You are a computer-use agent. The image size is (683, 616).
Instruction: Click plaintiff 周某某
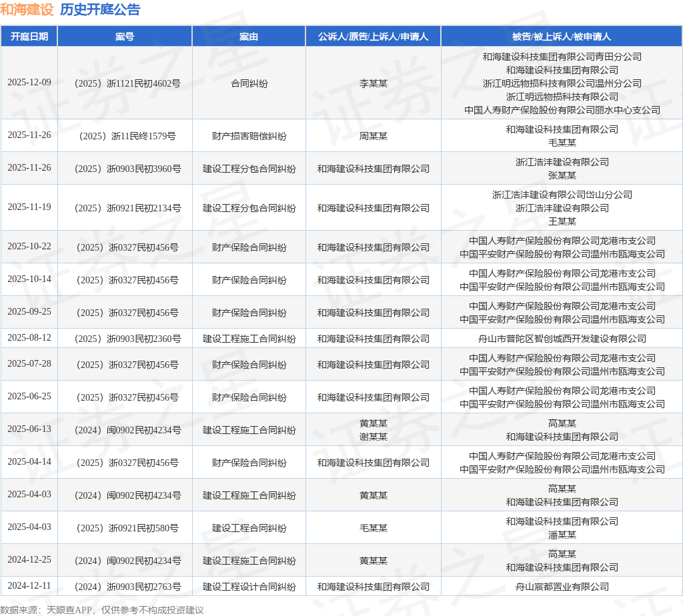click(x=374, y=136)
